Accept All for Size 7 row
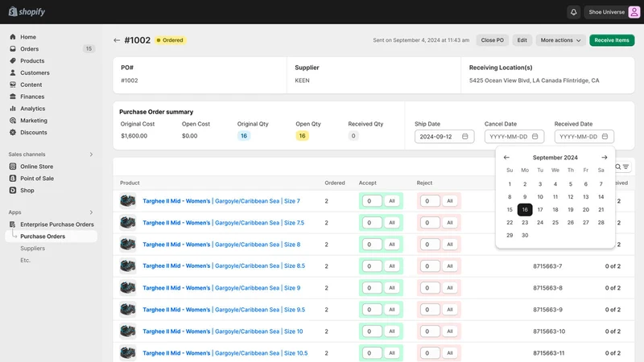 click(392, 200)
